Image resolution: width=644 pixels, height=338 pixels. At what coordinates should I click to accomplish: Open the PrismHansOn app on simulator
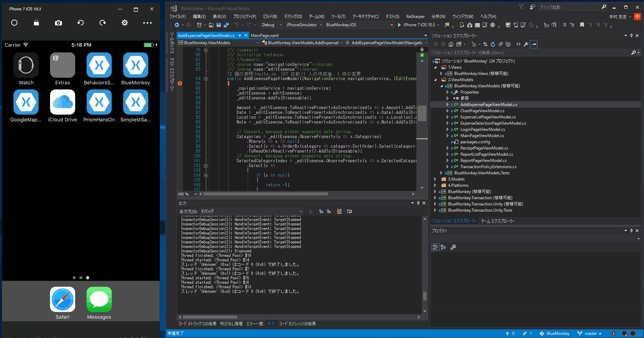(x=99, y=102)
